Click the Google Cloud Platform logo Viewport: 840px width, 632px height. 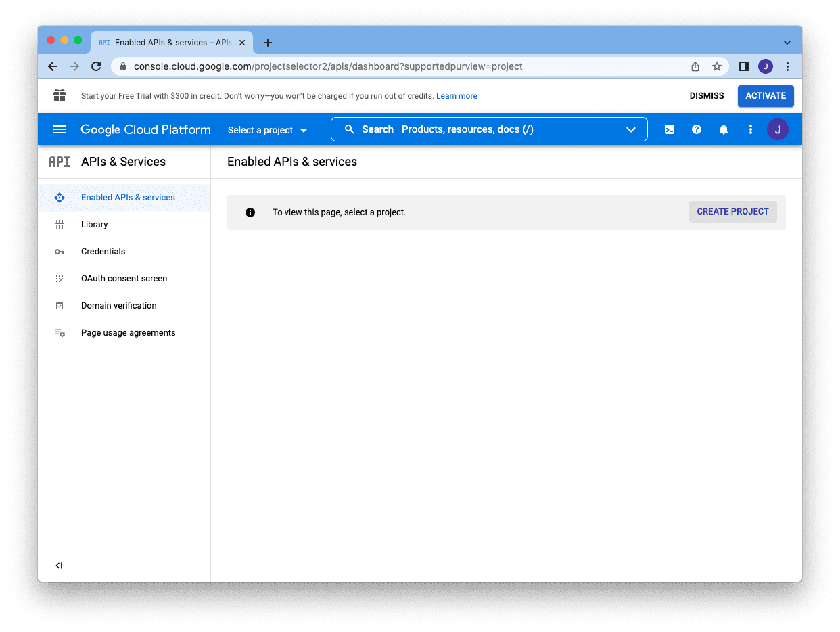(x=145, y=130)
